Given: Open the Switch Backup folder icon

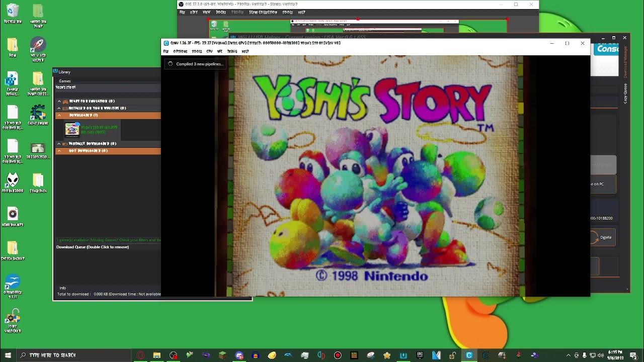Looking at the screenshot, I should [13, 250].
